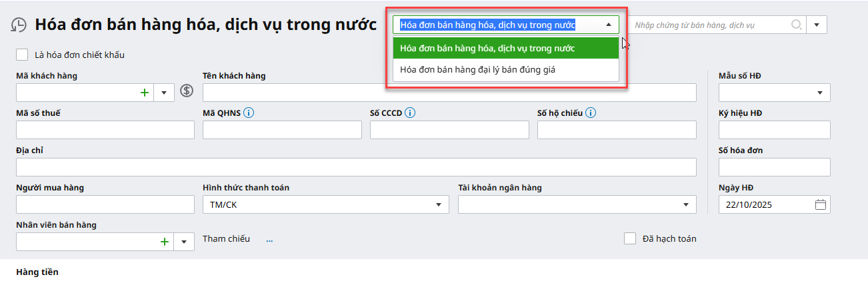The height and width of the screenshot is (289, 868).
Task: Click the Tham chiếu ellipsis link
Action: tap(269, 239)
